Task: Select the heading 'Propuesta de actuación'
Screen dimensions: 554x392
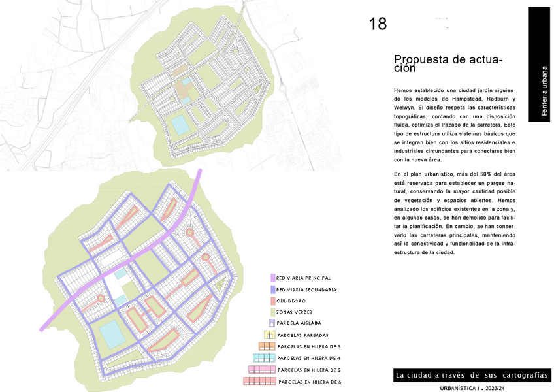Action: 448,63
